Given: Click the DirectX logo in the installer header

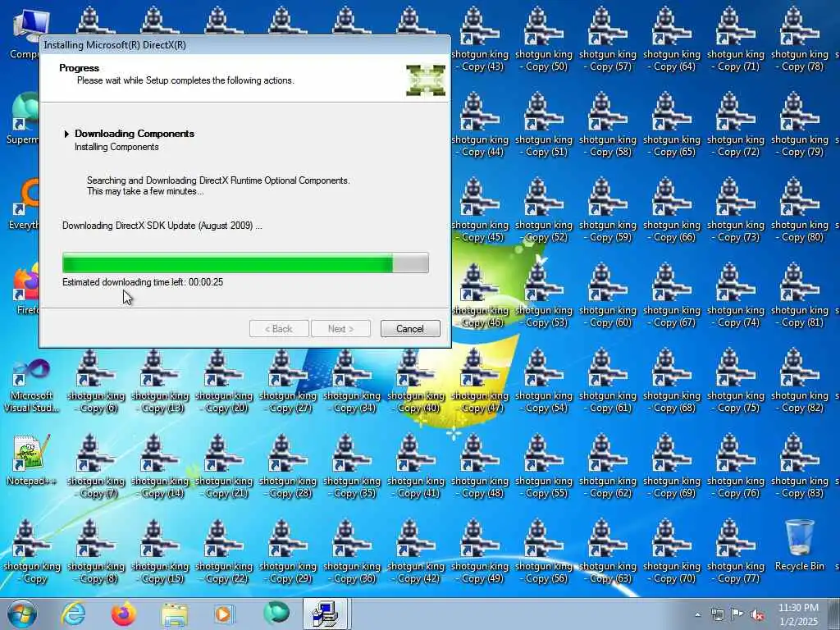Looking at the screenshot, I should tap(426, 80).
